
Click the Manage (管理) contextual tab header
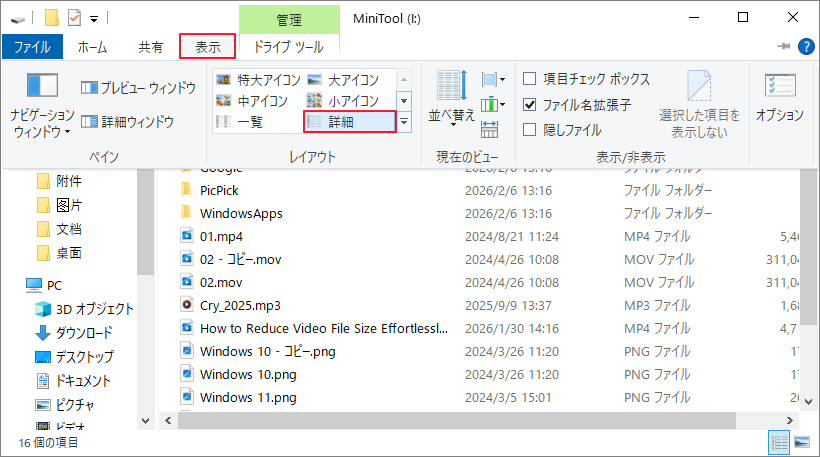[289, 20]
